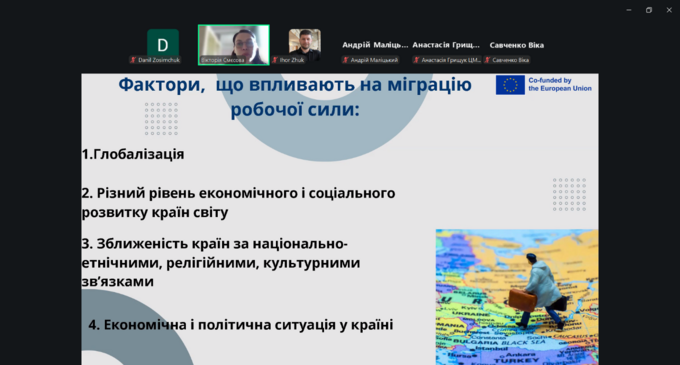Click the Danil Zosimchuk name label
This screenshot has width=680, height=365.
[159, 60]
